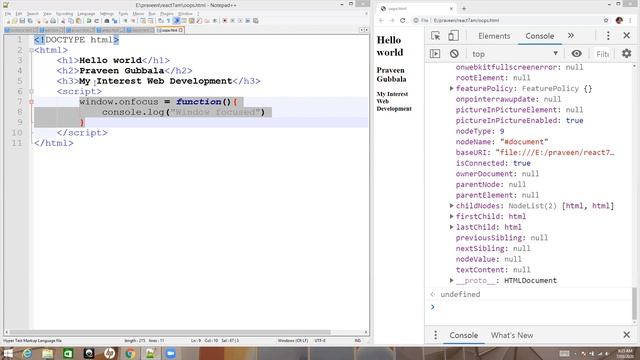Toggle the console sidebar panel
Viewport: 640px width, 360px height.
tap(435, 53)
